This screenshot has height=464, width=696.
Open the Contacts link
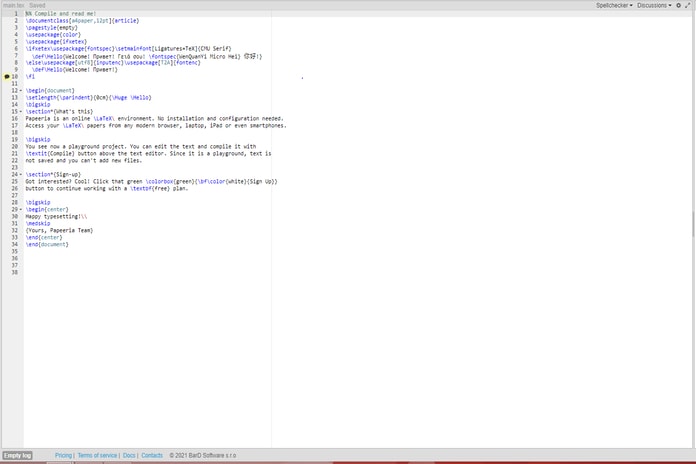tap(152, 455)
